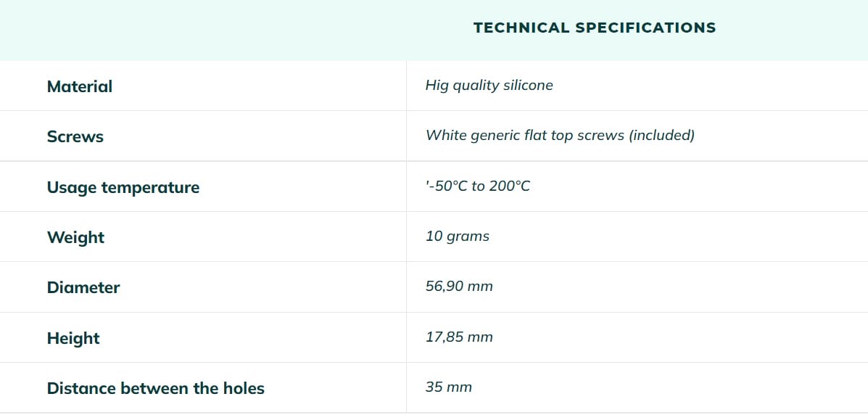This screenshot has height=415, width=868.
Task: Click the 35 mm value
Action: click(448, 387)
